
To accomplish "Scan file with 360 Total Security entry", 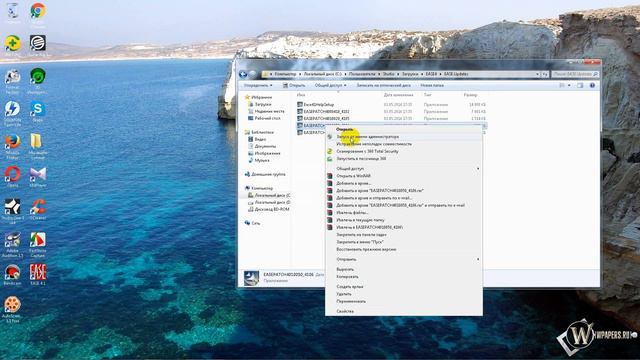I will pyautogui.click(x=367, y=151).
